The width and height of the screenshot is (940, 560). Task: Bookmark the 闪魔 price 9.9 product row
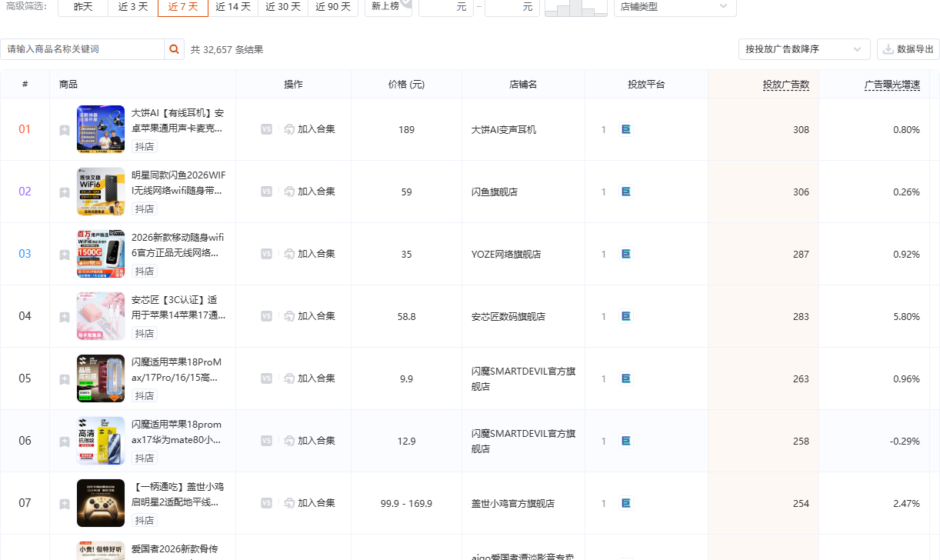65,379
